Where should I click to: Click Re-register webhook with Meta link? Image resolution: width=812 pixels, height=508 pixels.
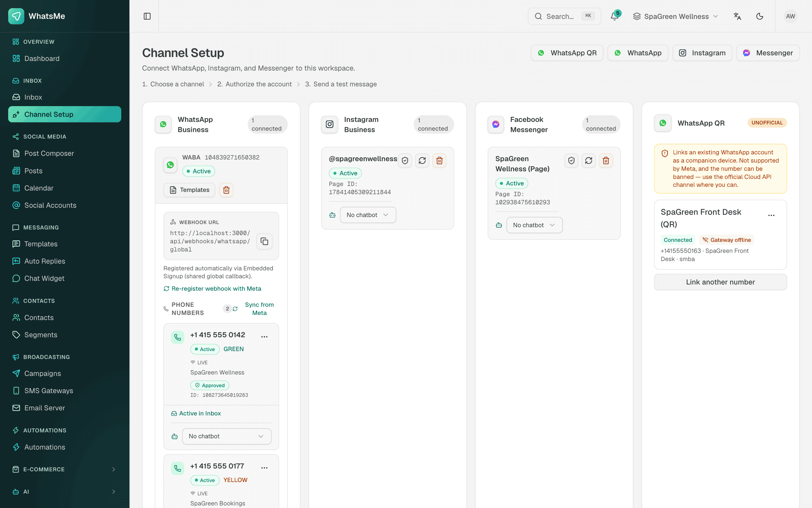(212, 289)
